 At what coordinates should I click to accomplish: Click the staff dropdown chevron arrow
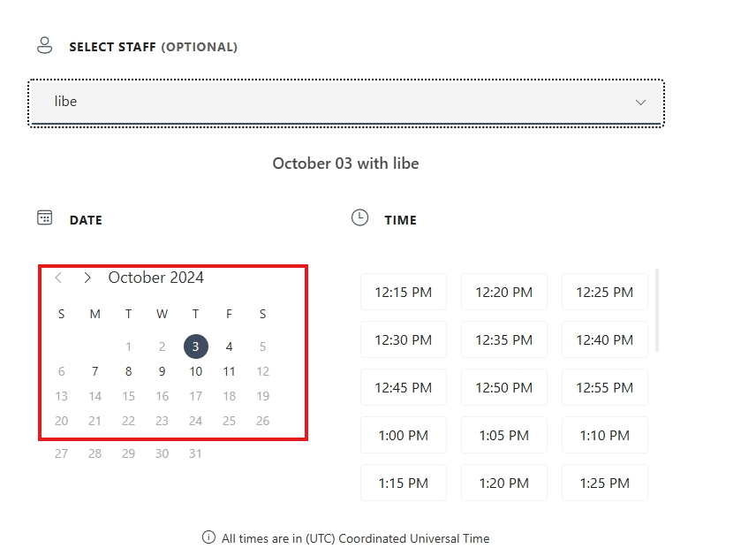click(640, 103)
